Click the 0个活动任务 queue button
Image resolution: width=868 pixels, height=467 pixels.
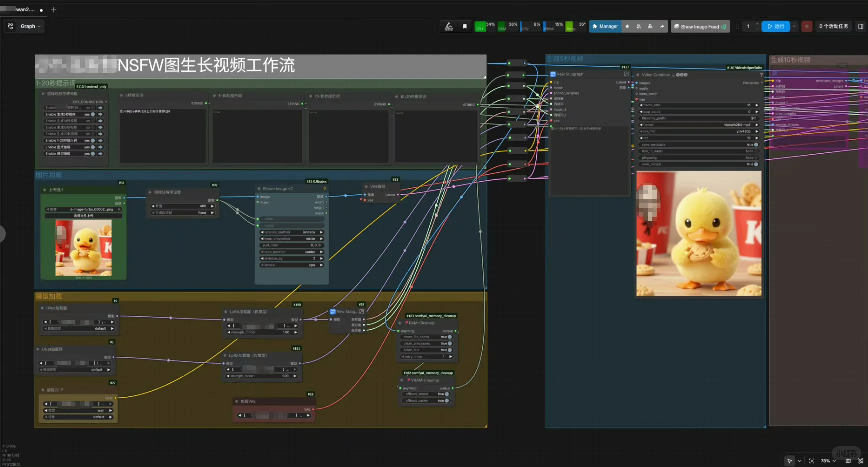[833, 26]
